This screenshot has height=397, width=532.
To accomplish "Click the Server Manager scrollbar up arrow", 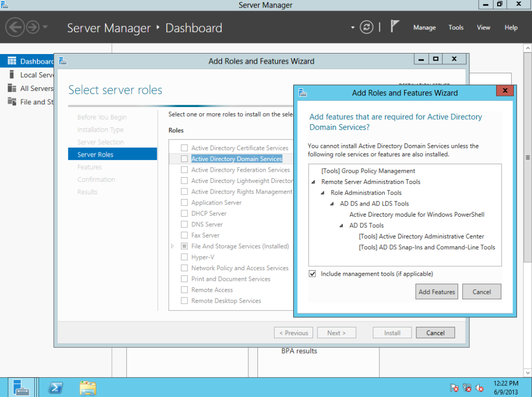I will [x=528, y=48].
